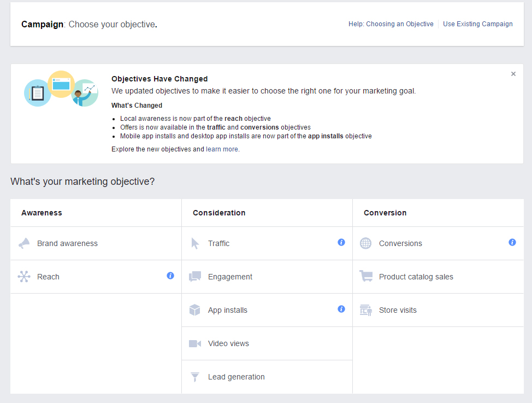Click Use Existing Campaign
532x403 pixels.
tap(478, 24)
